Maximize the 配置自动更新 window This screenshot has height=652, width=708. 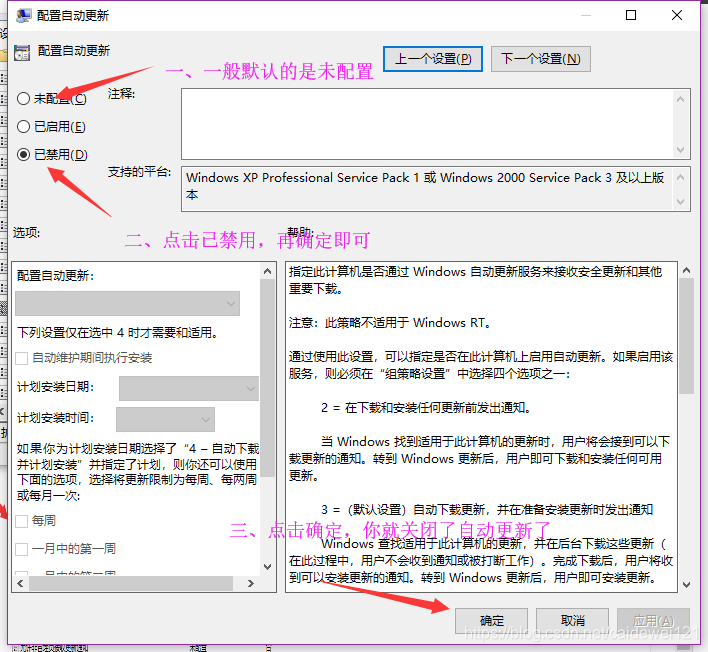[x=631, y=15]
